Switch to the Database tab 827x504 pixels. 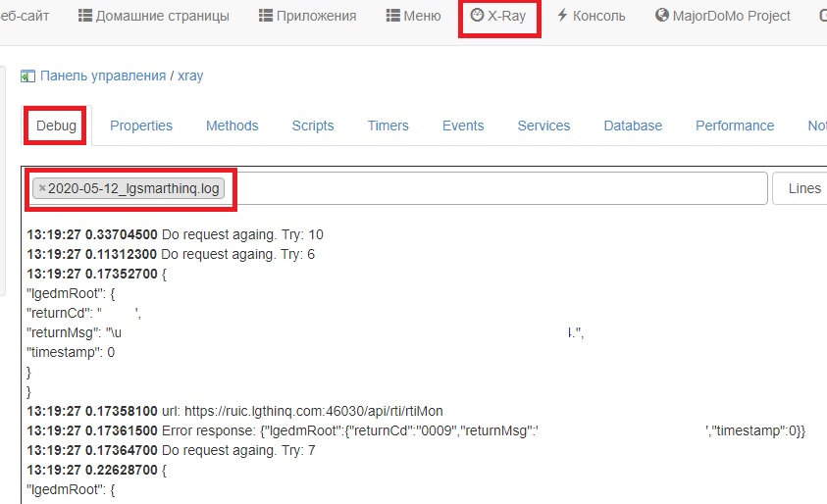click(x=633, y=126)
